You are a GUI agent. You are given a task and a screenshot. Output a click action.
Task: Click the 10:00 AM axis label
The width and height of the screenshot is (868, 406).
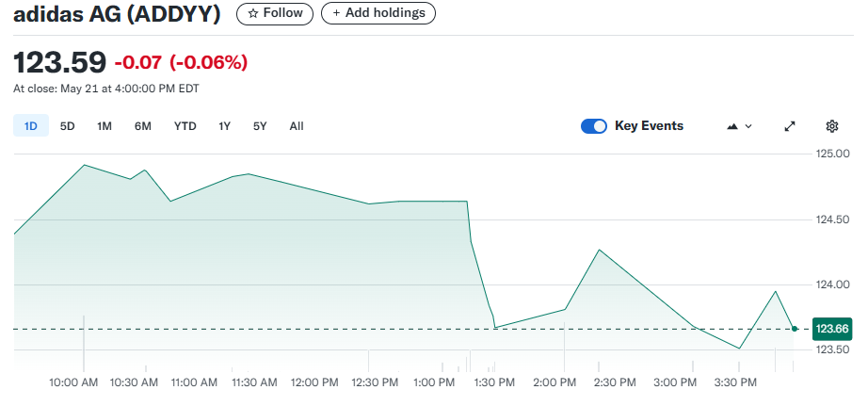pyautogui.click(x=73, y=382)
